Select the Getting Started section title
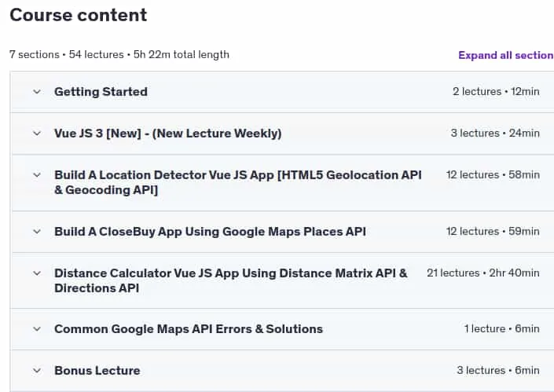Viewport: 554px width, 392px height. tap(101, 92)
